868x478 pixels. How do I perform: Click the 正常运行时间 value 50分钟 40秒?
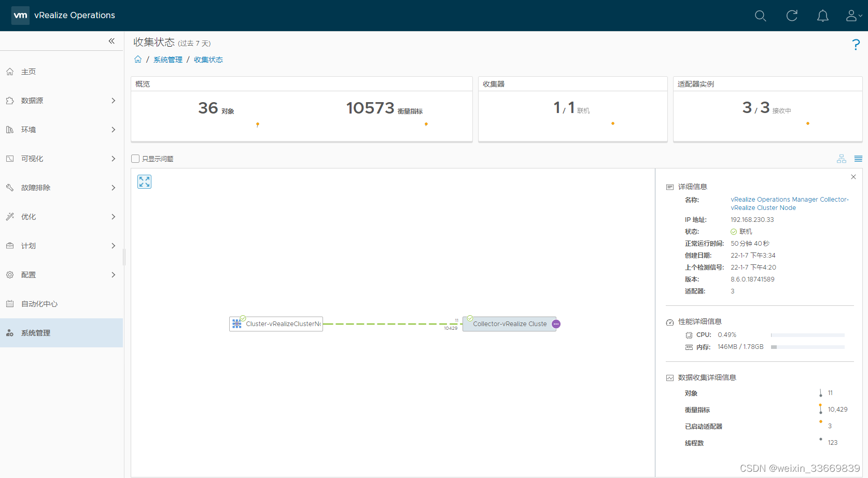click(750, 244)
